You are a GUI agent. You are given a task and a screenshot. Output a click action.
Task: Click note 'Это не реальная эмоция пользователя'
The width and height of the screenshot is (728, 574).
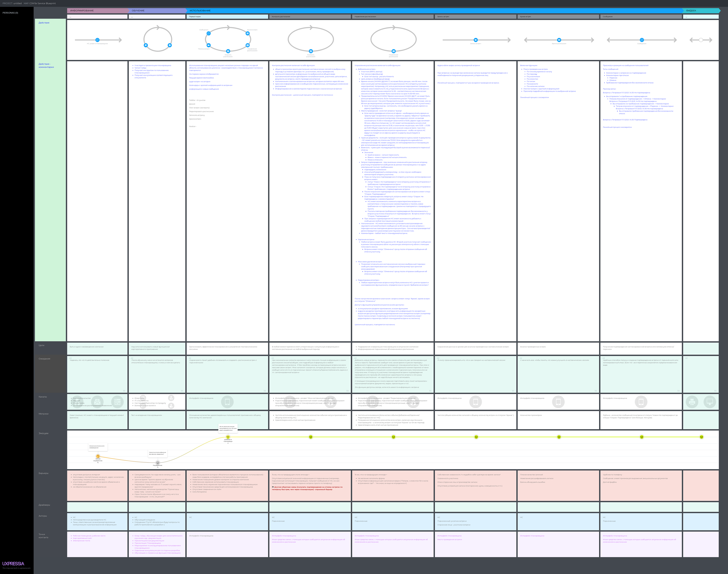point(228,429)
